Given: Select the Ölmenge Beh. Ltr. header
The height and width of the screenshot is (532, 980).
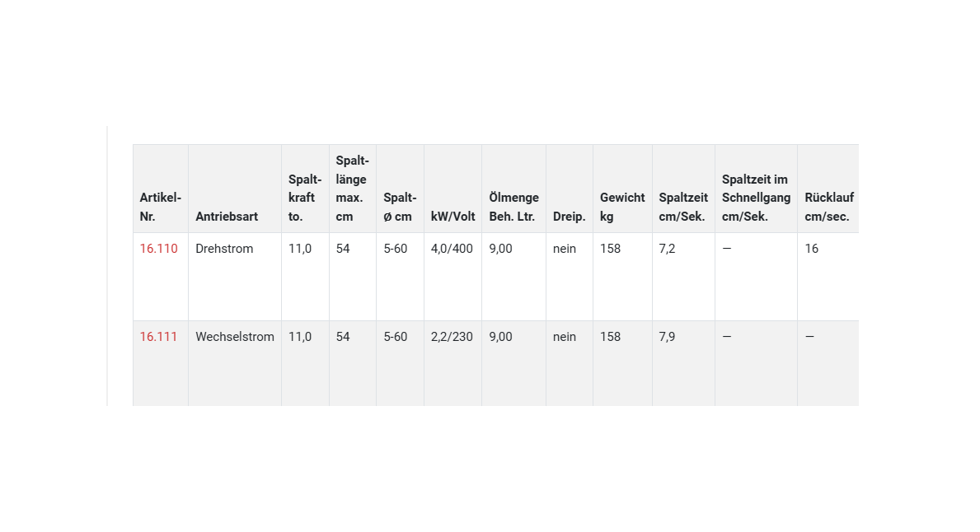Looking at the screenshot, I should tap(513, 208).
